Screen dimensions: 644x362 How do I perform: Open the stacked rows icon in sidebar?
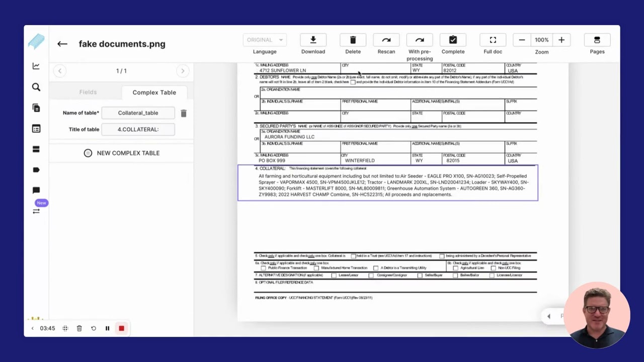[36, 149]
